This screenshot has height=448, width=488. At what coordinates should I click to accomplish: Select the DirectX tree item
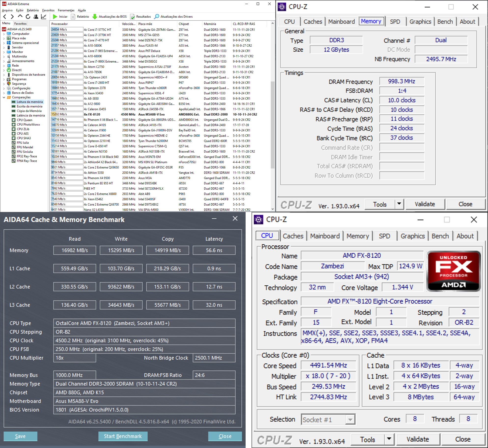[17, 70]
